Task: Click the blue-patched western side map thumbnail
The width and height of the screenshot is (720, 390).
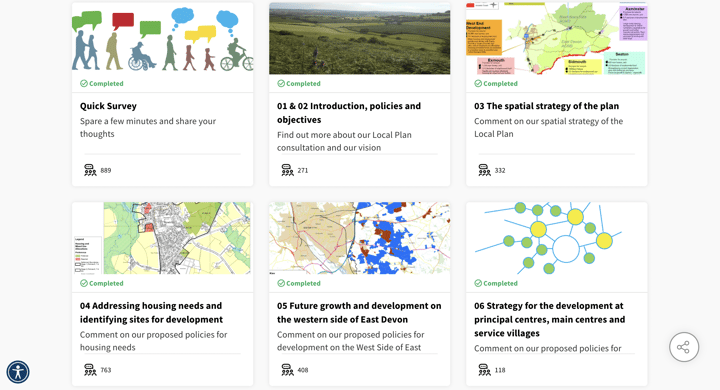Action: (360, 238)
